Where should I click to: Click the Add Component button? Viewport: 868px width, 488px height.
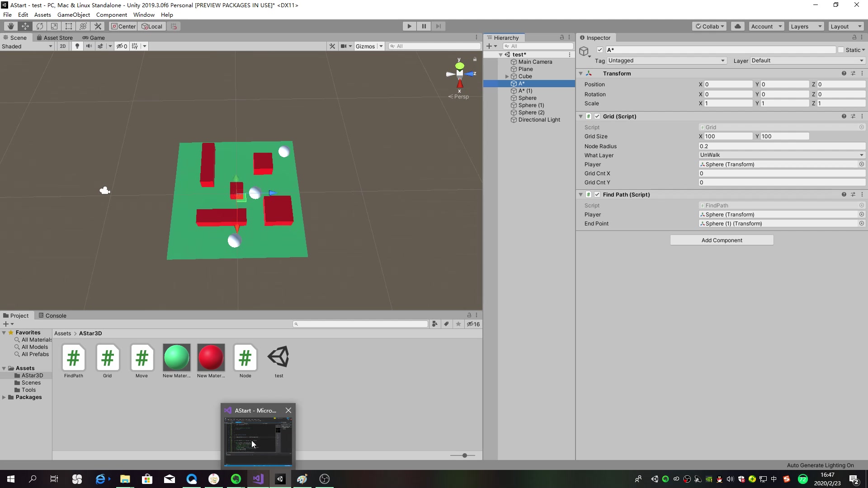pyautogui.click(x=721, y=240)
